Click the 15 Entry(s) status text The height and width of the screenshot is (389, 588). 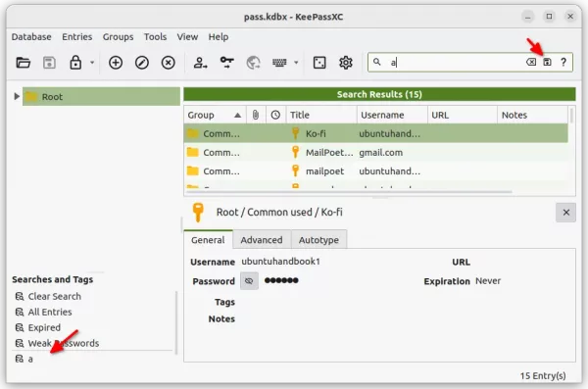(543, 375)
